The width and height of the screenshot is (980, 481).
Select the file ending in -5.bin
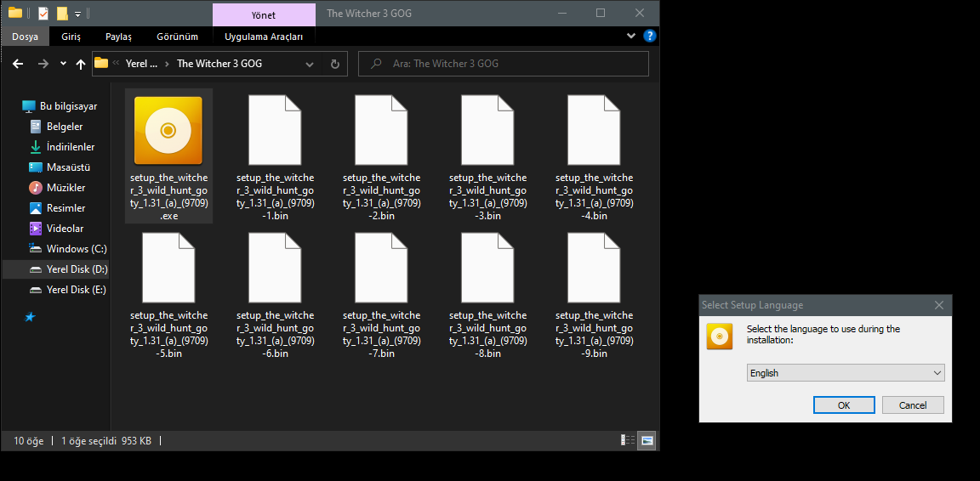168,268
